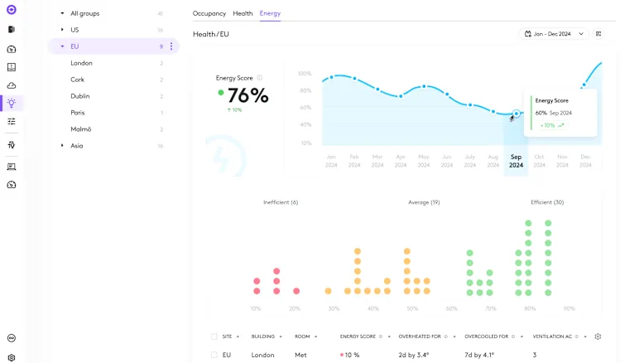This screenshot has height=363, width=644.
Task: Expand the Asia group in the tree
Action: [x=62, y=146]
